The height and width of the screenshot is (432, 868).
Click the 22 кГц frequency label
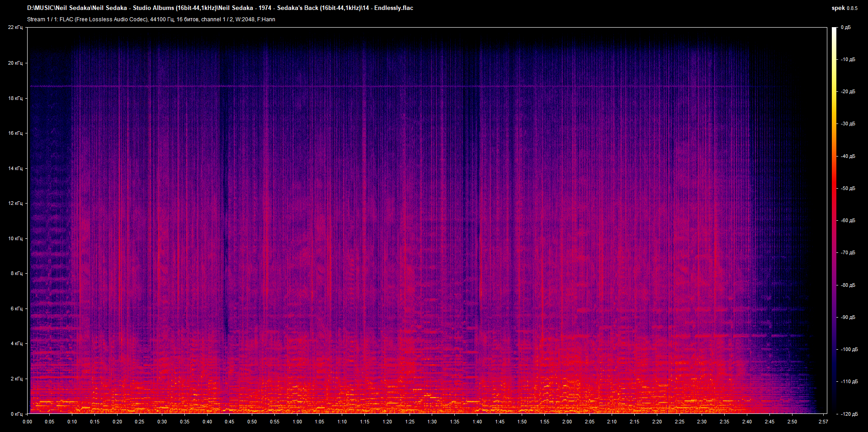coord(15,28)
